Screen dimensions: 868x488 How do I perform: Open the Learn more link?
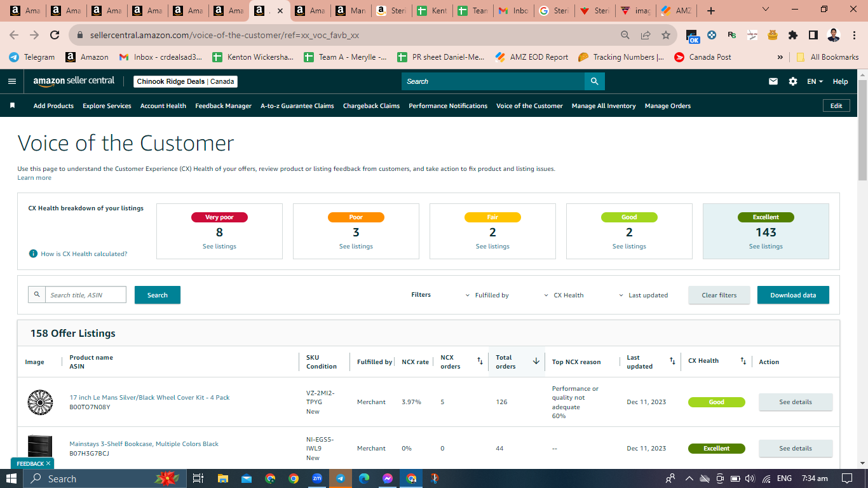pyautogui.click(x=34, y=178)
